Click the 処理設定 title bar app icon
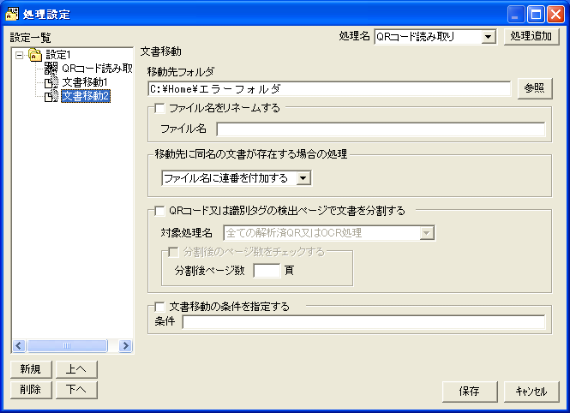Image resolution: width=570 pixels, height=413 pixels. (x=12, y=14)
